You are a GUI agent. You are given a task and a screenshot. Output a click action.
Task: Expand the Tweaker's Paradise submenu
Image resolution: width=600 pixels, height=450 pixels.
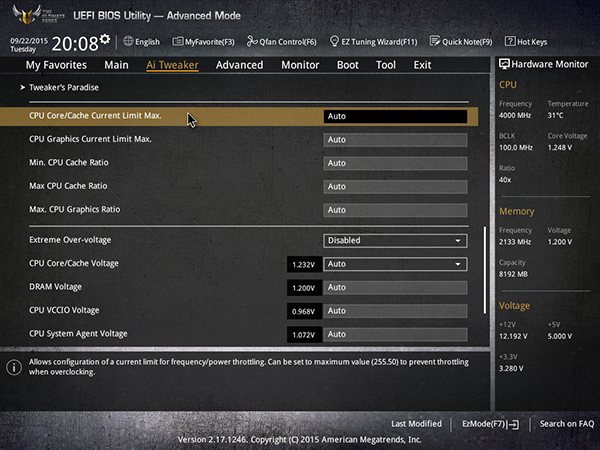click(64, 88)
